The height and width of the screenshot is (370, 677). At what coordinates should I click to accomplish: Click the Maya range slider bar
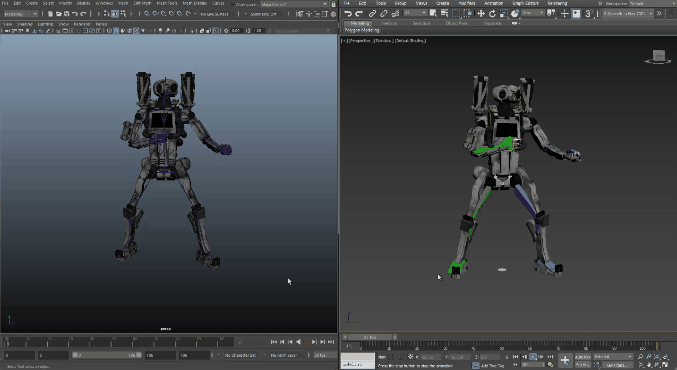107,355
